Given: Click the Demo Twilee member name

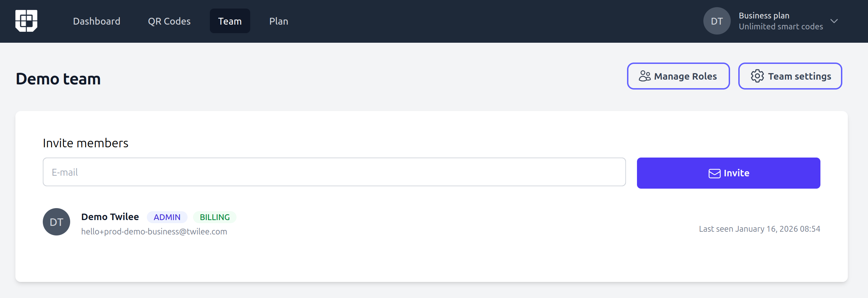Looking at the screenshot, I should click(x=110, y=217).
